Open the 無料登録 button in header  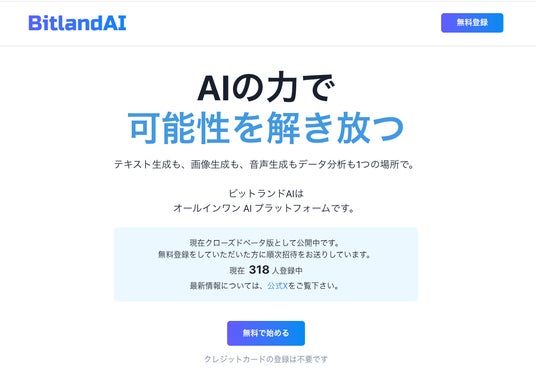(x=472, y=23)
